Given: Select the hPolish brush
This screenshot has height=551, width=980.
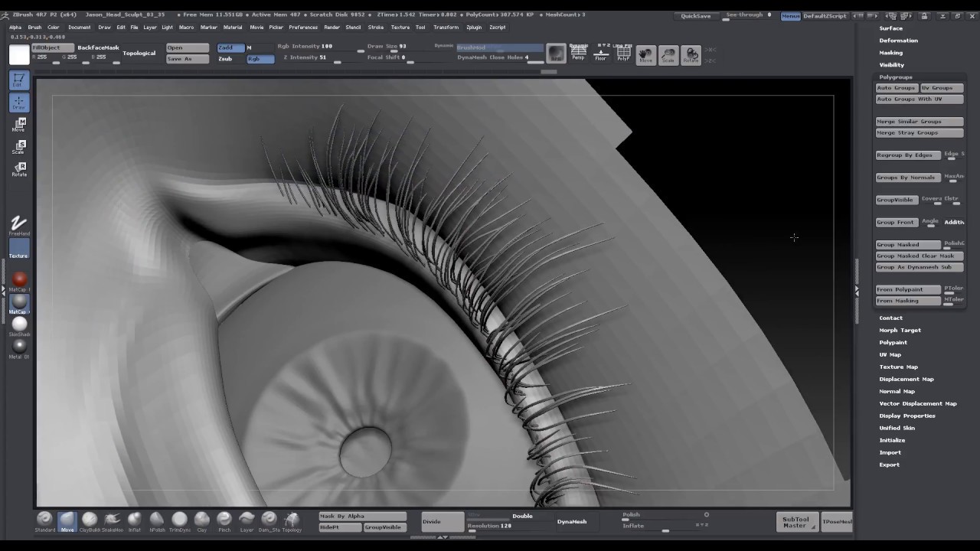Looking at the screenshot, I should point(157,521).
